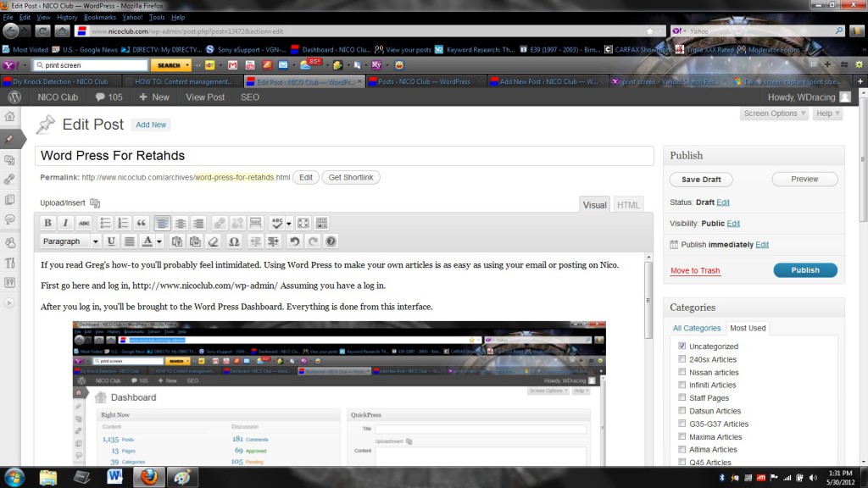Expand the Screen Options panel
The image size is (868, 488).
tap(774, 114)
